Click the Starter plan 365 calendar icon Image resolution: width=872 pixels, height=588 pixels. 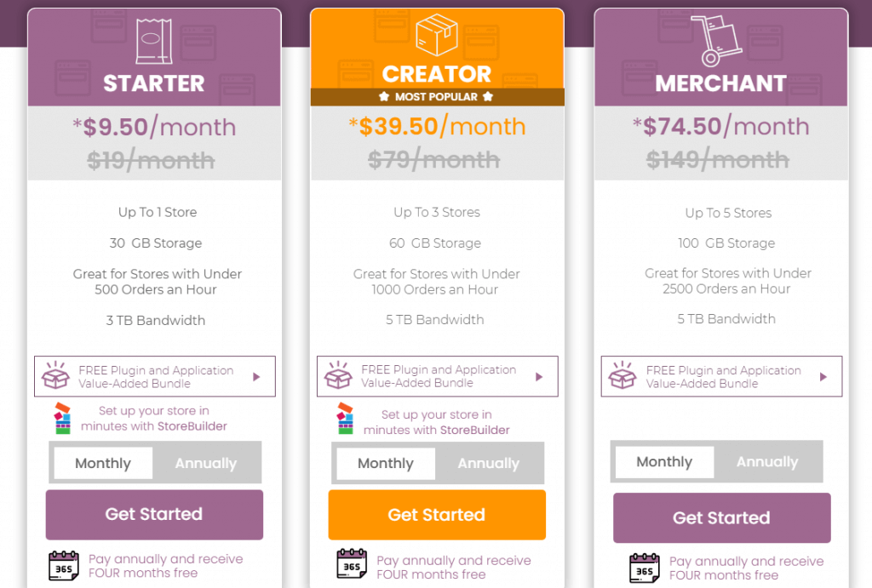point(64,566)
